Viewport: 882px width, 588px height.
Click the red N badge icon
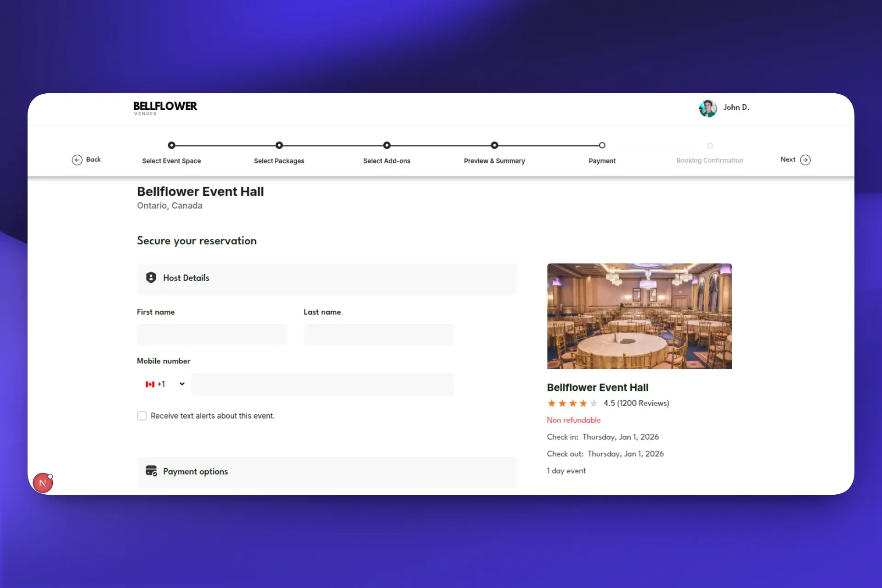click(43, 483)
